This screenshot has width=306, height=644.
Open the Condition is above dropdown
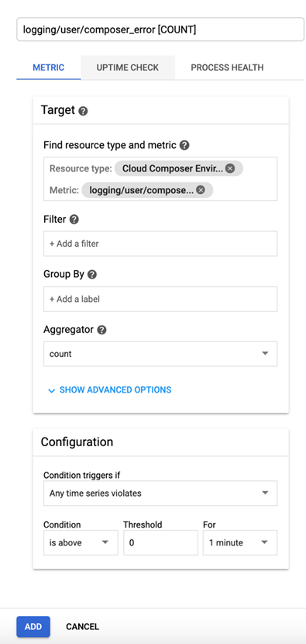pos(81,542)
